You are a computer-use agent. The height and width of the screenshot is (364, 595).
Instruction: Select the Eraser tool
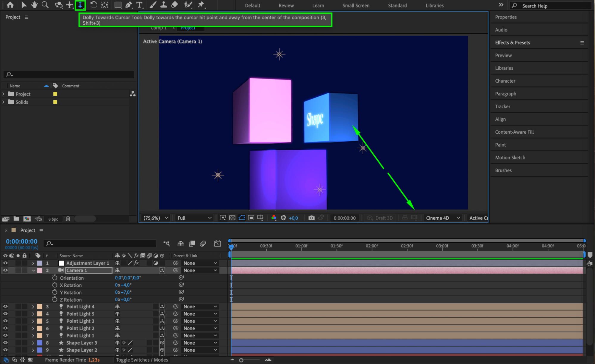(175, 5)
